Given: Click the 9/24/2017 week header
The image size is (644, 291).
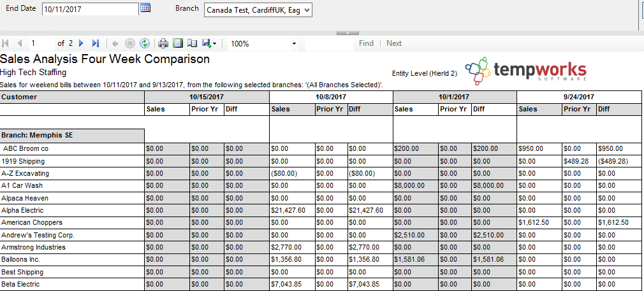Looking at the screenshot, I should click(579, 97).
